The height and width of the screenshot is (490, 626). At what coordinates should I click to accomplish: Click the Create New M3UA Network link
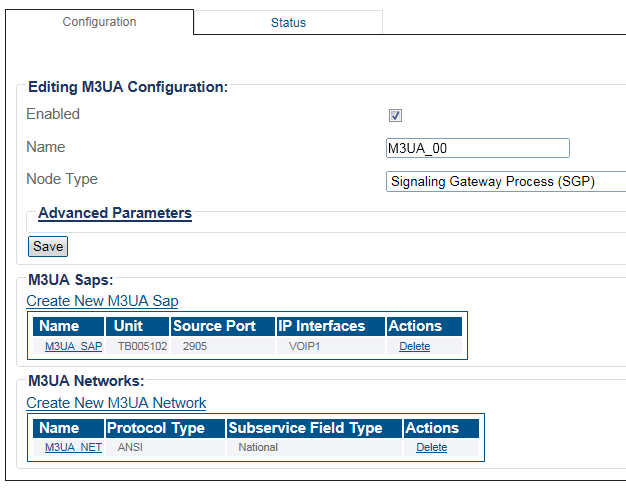tap(116, 403)
